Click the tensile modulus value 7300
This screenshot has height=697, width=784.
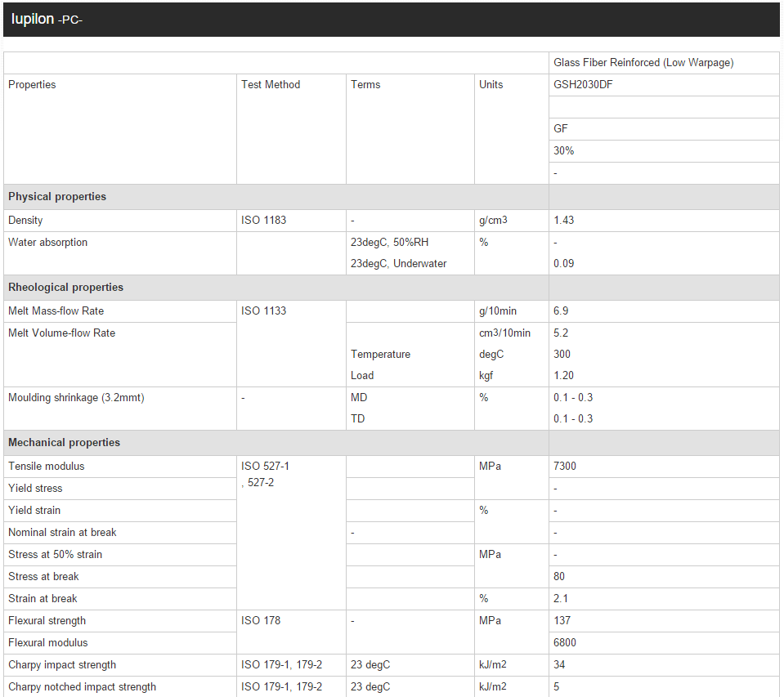point(565,467)
